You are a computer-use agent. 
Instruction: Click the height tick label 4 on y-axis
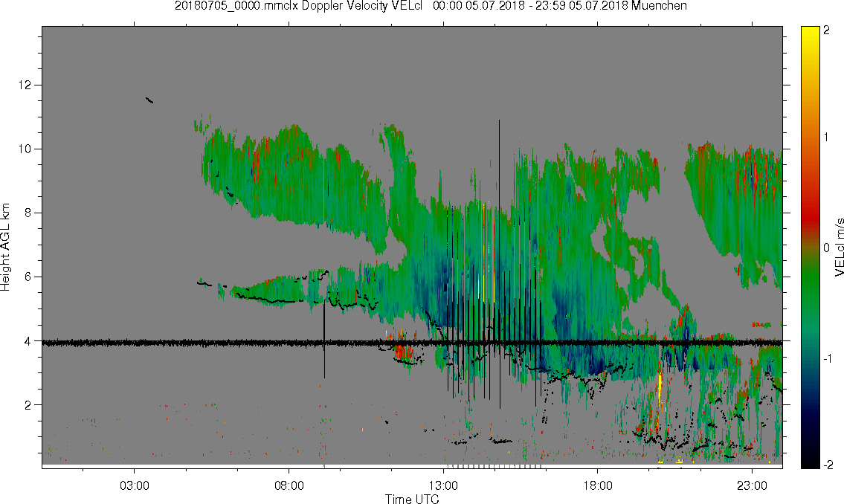[x=28, y=341]
